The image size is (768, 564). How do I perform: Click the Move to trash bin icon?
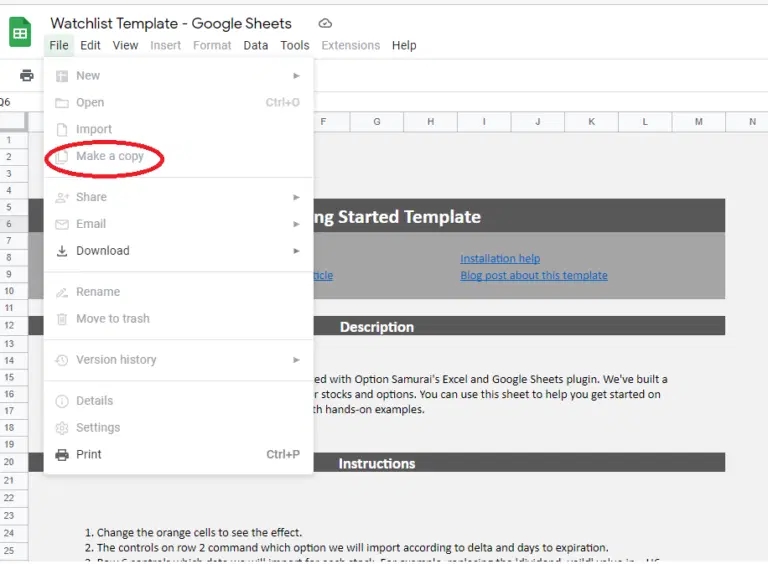(x=62, y=319)
